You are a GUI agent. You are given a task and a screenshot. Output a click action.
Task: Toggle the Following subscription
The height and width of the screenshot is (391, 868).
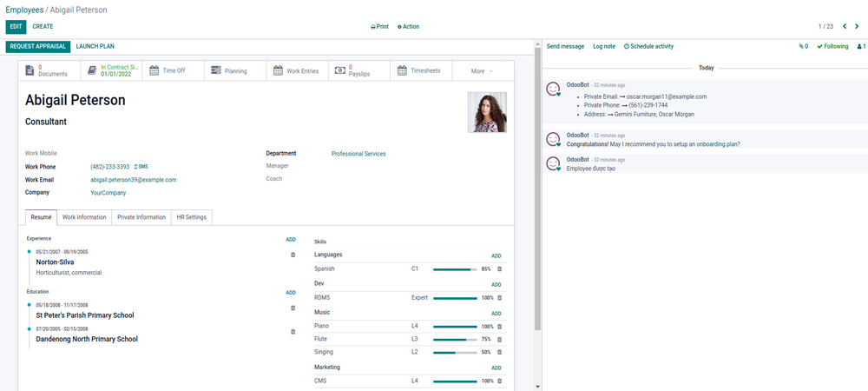click(832, 47)
